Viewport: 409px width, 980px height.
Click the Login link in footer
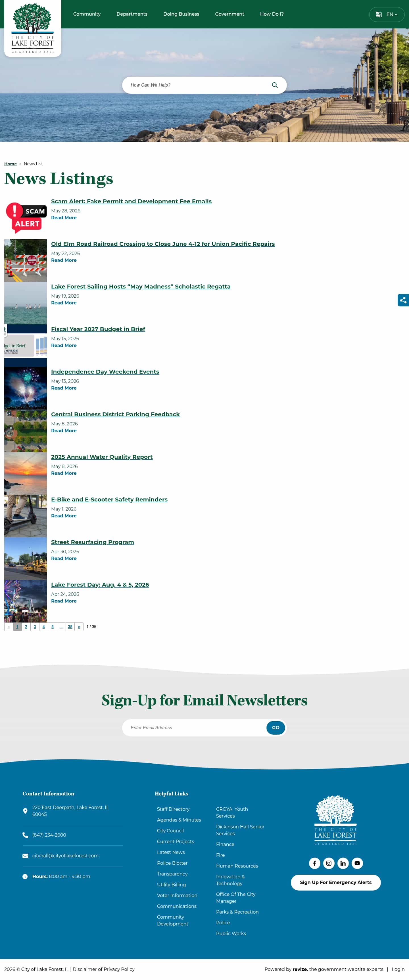pyautogui.click(x=398, y=969)
